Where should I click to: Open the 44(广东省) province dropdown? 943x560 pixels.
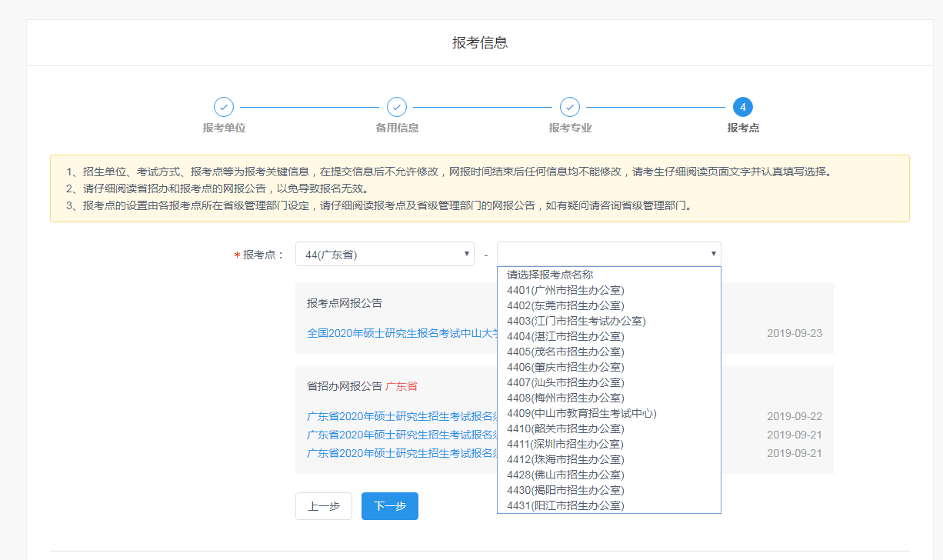pos(385,253)
